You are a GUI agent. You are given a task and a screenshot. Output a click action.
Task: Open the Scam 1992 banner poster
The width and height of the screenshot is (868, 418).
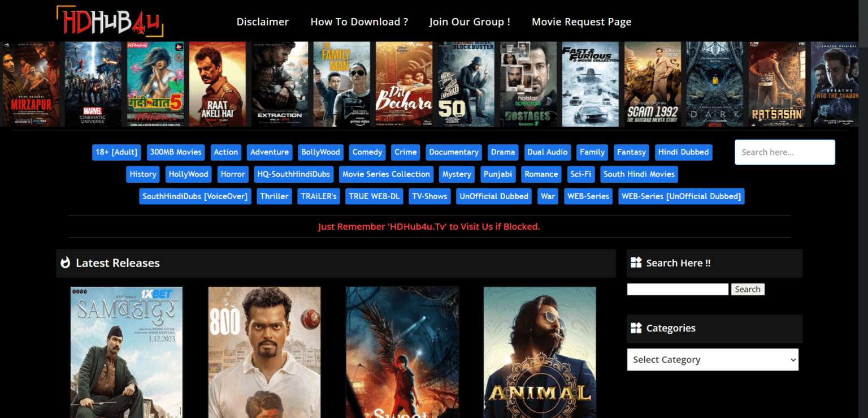pyautogui.click(x=653, y=84)
